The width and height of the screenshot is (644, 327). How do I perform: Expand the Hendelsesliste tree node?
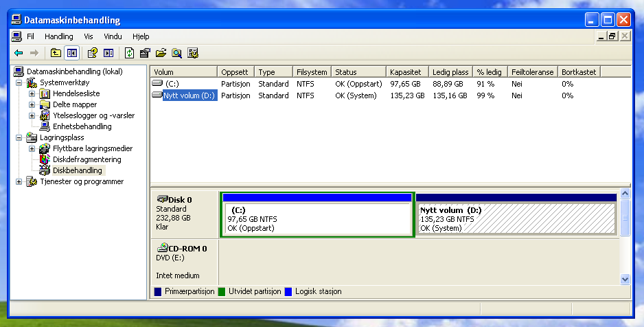pyautogui.click(x=32, y=93)
